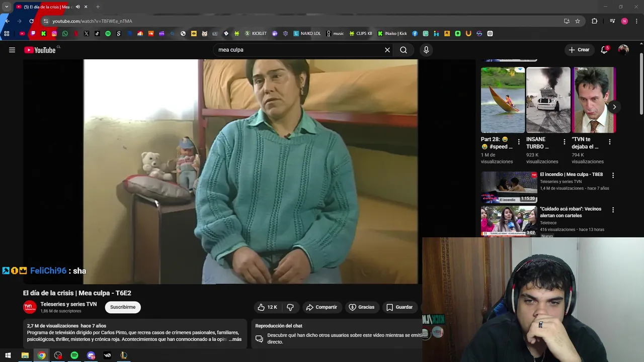
Task: Dislike the video with thumbs-down
Action: 290,307
